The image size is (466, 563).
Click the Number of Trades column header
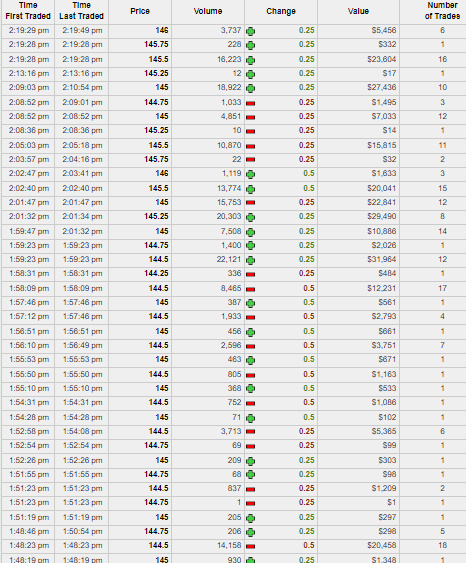(442, 11)
